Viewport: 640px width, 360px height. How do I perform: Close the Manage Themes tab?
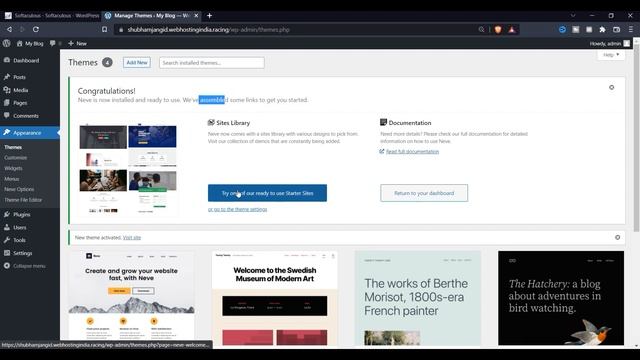click(x=196, y=16)
